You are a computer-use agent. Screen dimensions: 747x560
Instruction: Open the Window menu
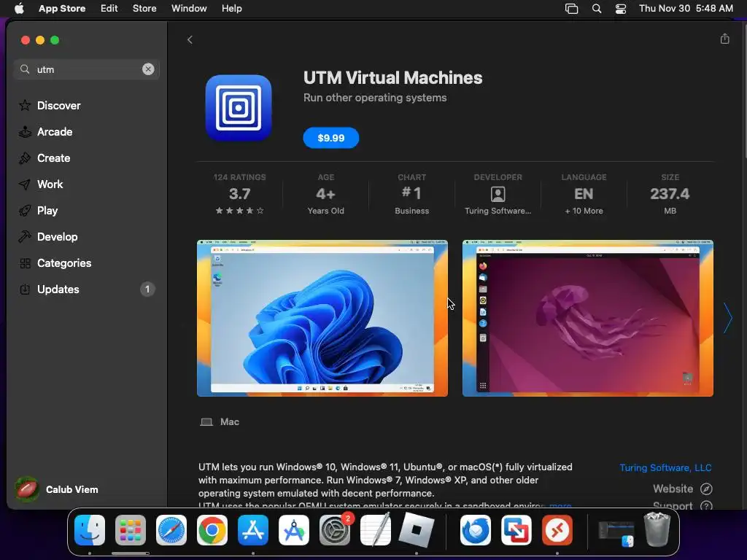[189, 9]
